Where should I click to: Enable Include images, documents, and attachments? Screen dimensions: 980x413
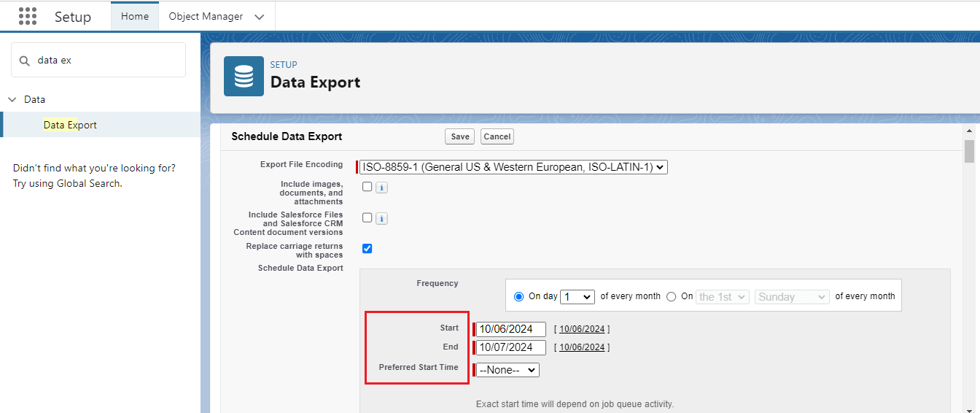tap(367, 187)
